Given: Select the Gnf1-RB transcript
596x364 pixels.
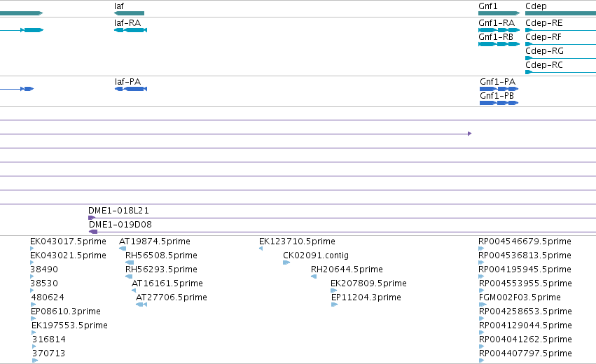Looking at the screenshot, I should 499,44.
